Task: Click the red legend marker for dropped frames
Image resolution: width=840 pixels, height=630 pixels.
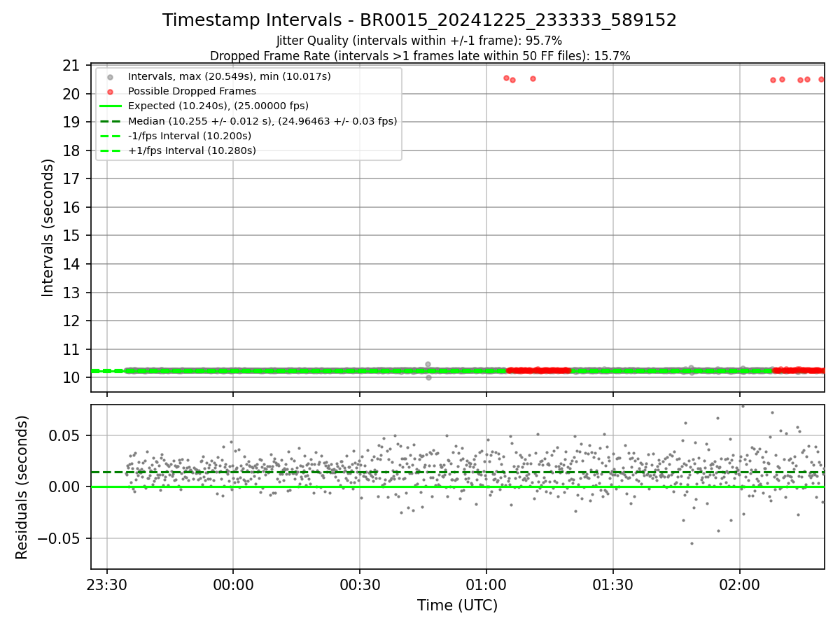Action: point(112,91)
